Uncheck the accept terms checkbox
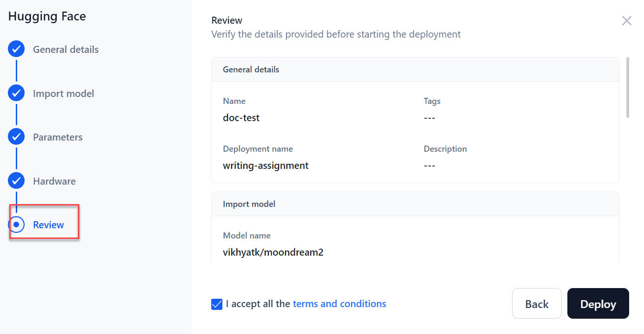 (217, 304)
